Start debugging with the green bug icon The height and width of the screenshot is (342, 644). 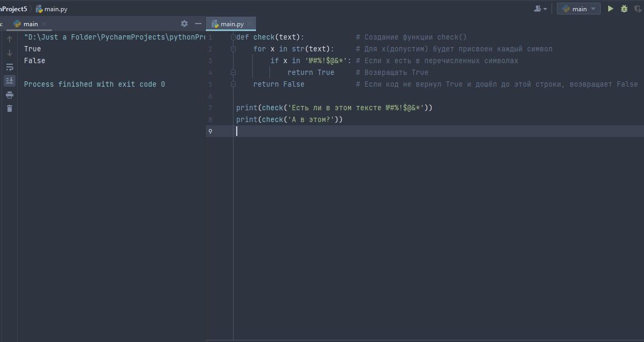point(624,9)
